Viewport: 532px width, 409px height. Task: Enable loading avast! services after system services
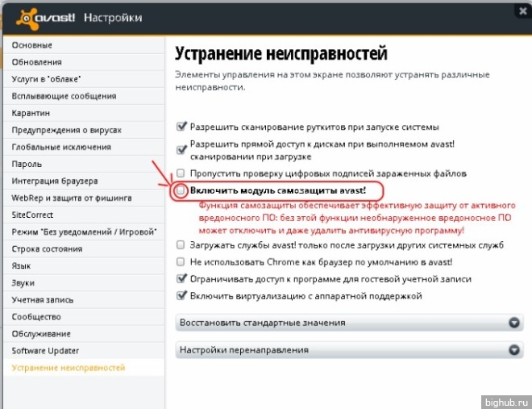[182, 245]
